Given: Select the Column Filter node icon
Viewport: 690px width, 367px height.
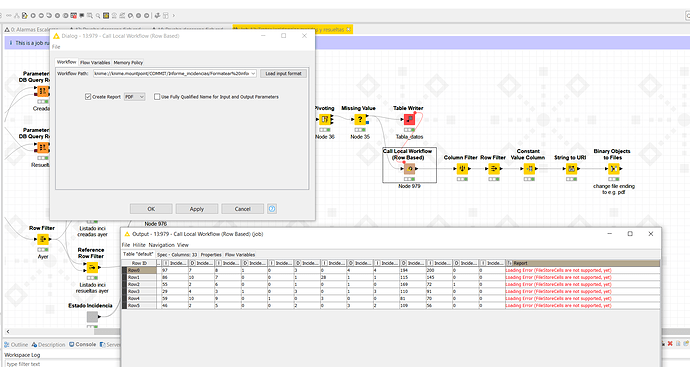Looking at the screenshot, I should tap(462, 169).
